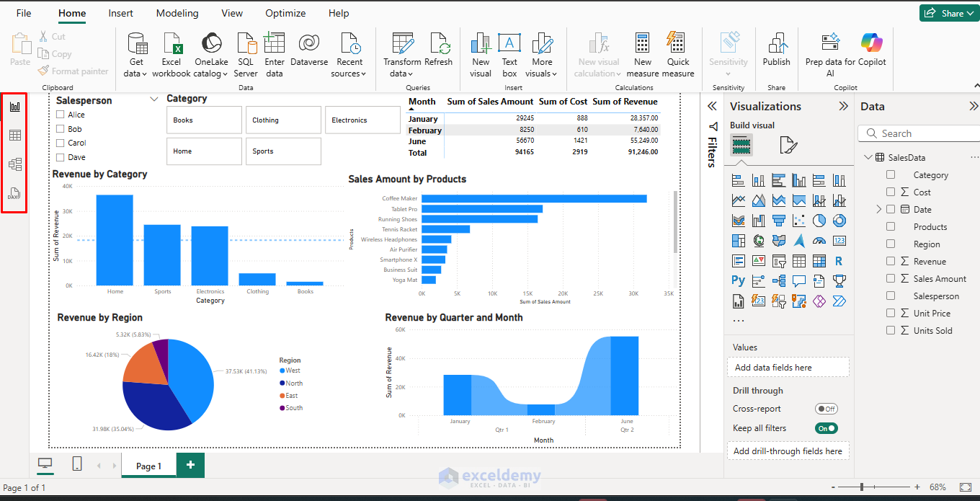980x501 pixels.
Task: Create a Quick measure
Action: click(x=677, y=55)
